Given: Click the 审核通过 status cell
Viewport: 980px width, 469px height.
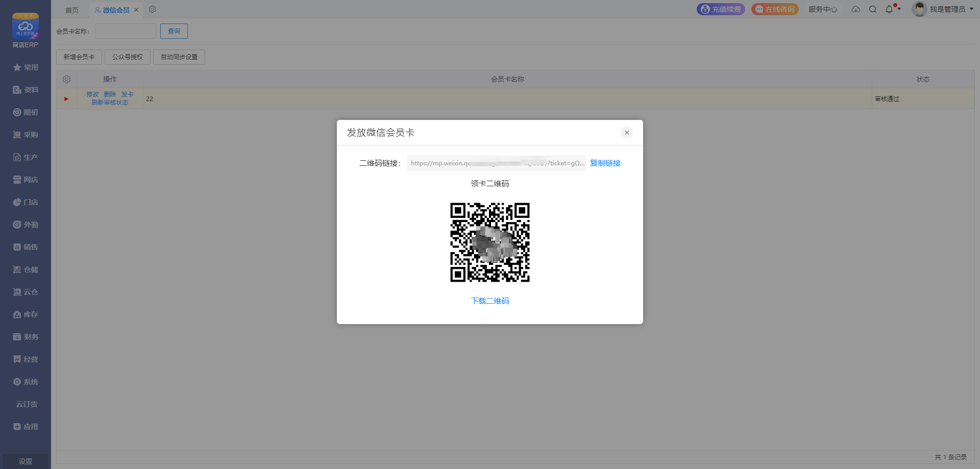Looking at the screenshot, I should pyautogui.click(x=923, y=99).
